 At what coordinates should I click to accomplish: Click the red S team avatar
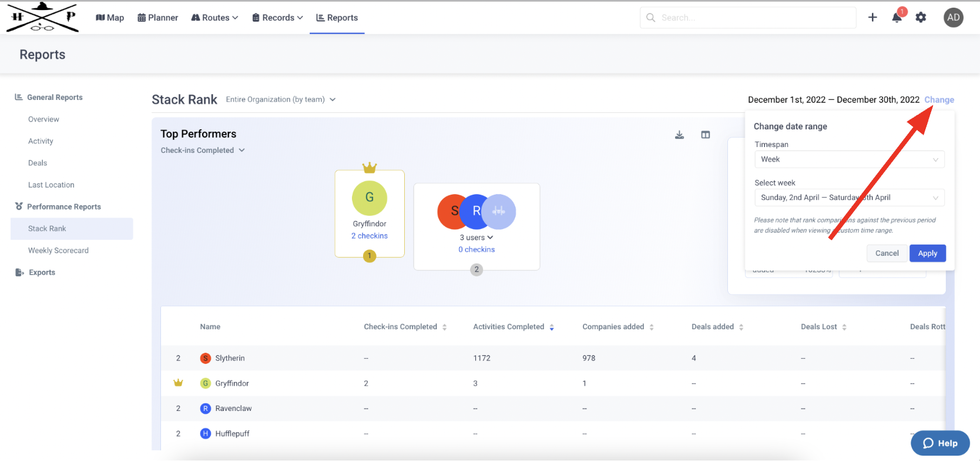(x=450, y=212)
